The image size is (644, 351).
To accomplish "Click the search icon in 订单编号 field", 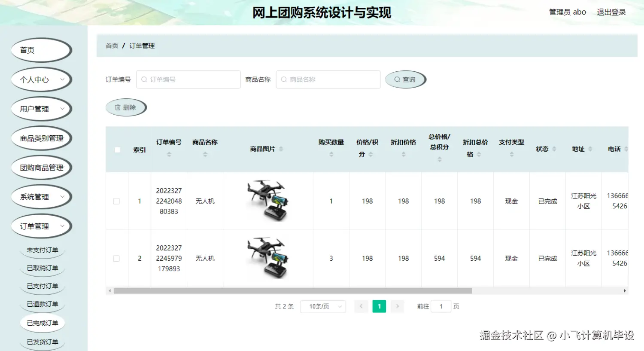I will 144,79.
